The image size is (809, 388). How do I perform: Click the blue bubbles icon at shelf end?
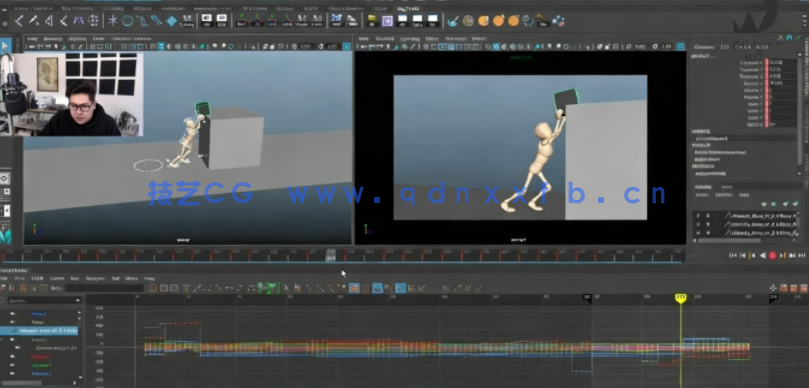pos(558,21)
